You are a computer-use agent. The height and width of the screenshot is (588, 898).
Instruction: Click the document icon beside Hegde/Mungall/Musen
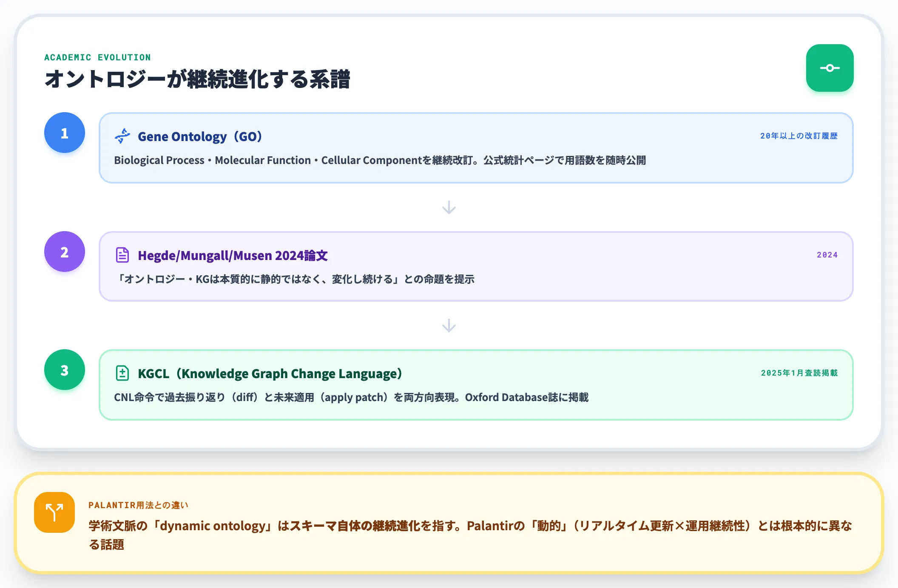(x=122, y=255)
